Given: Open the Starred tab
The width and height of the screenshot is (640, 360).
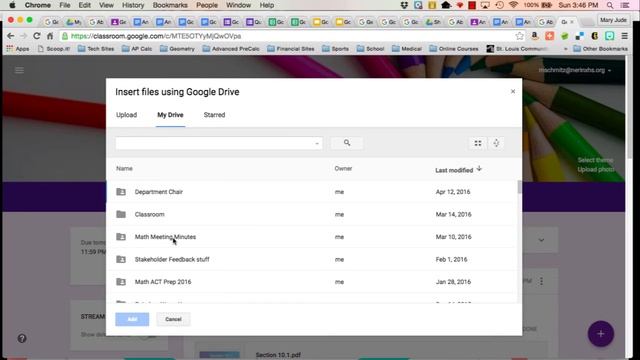Looking at the screenshot, I should pyautogui.click(x=214, y=115).
